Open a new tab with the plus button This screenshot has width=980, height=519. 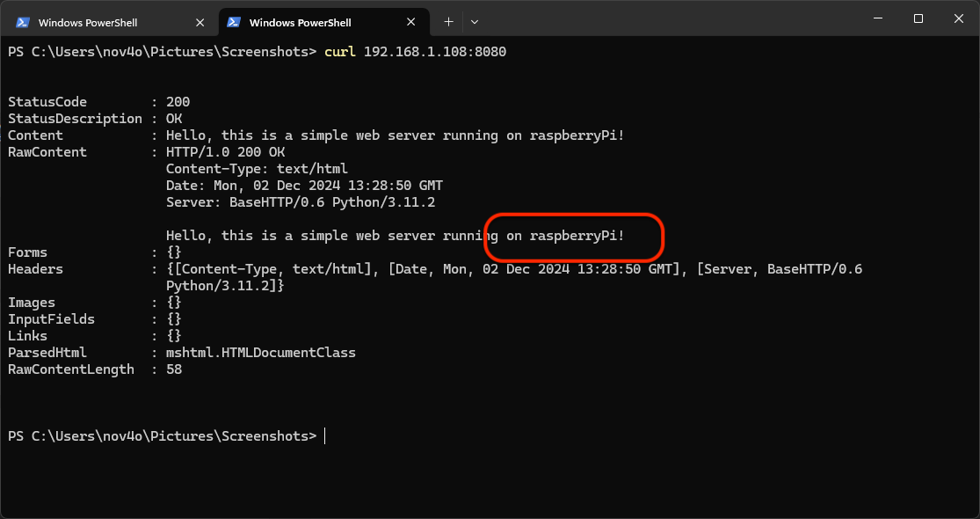point(448,21)
